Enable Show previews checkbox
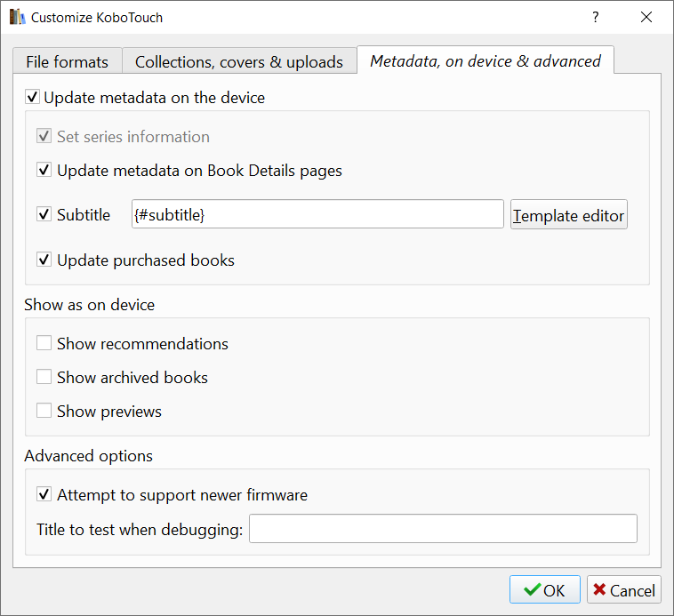The width and height of the screenshot is (674, 616). tap(44, 412)
